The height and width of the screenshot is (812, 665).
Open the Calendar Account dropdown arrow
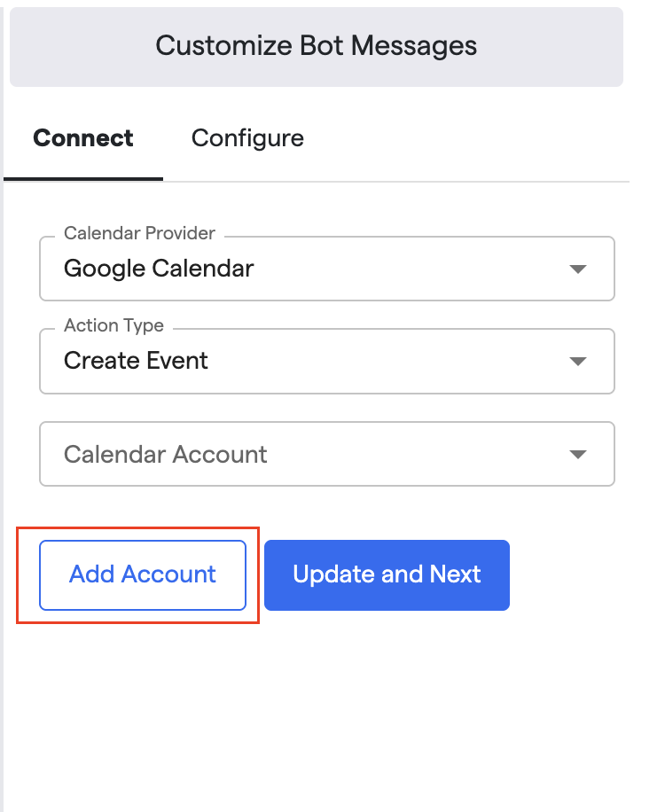[578, 455]
